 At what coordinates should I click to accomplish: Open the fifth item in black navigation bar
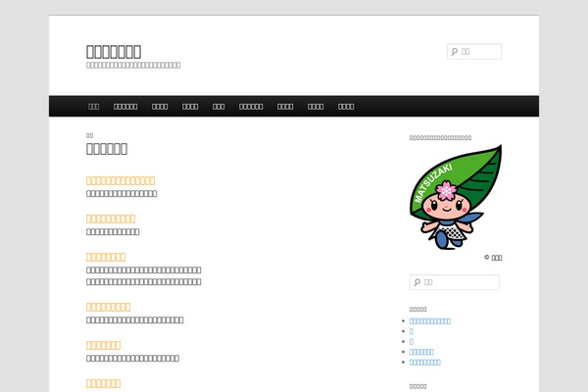click(219, 107)
